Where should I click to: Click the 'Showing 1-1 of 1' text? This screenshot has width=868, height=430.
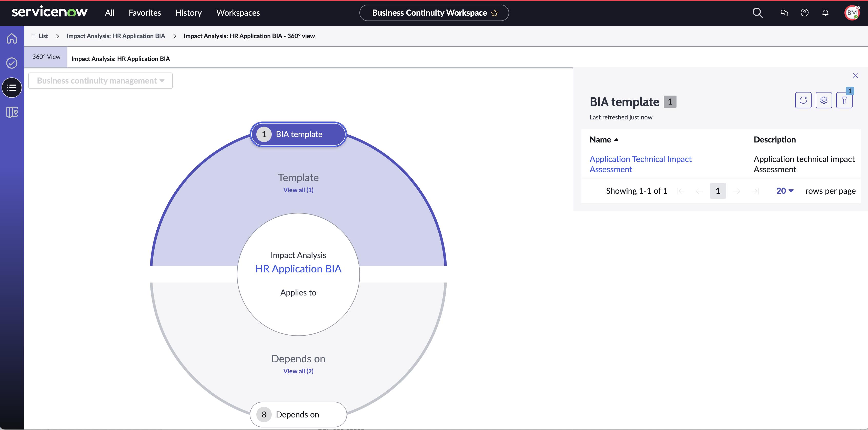point(637,191)
